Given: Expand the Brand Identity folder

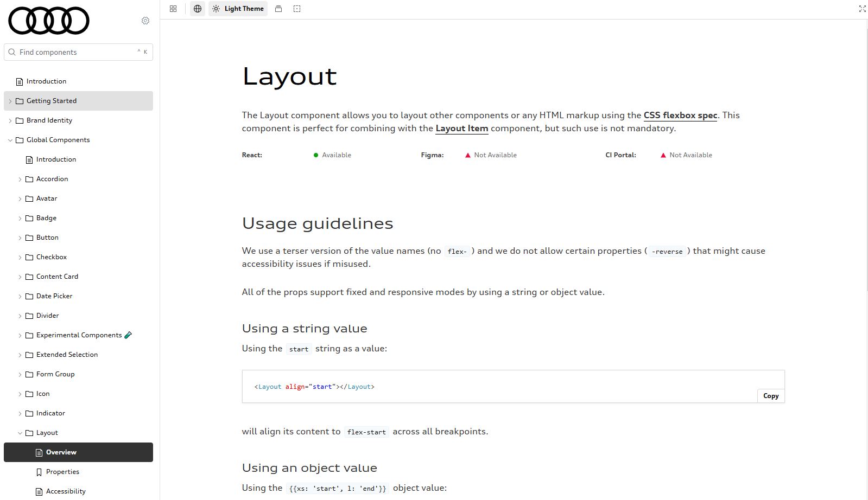Looking at the screenshot, I should pos(49,120).
